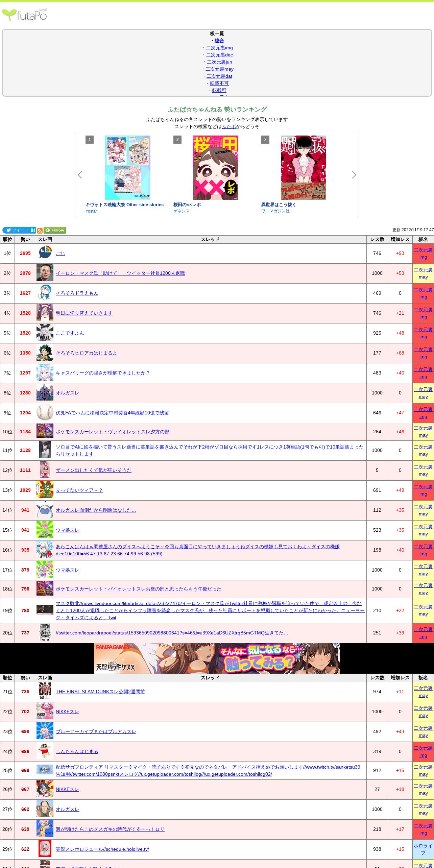Open thread ブルーアーカイブまたはブルアカスレ
The image size is (434, 868).
(96, 731)
